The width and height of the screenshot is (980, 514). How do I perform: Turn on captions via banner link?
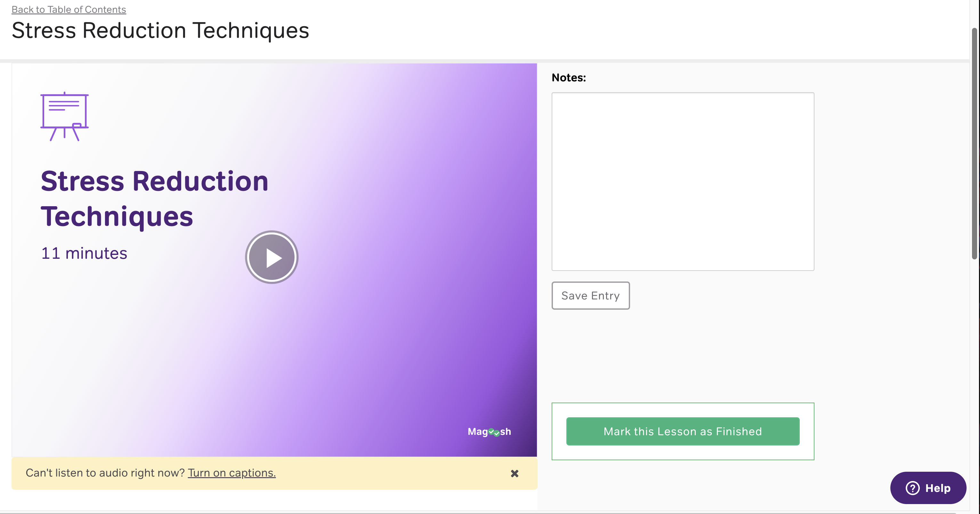(x=232, y=473)
